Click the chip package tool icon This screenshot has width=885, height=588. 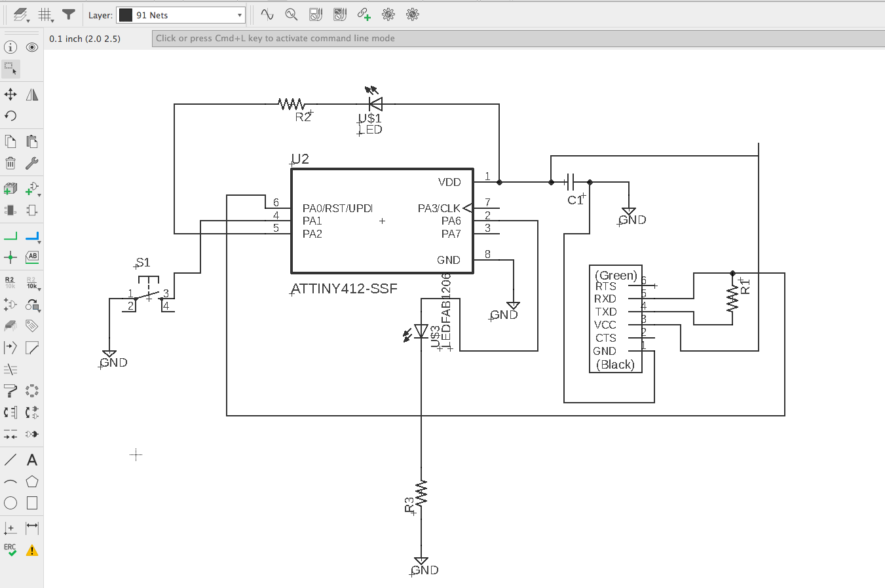pyautogui.click(x=10, y=325)
